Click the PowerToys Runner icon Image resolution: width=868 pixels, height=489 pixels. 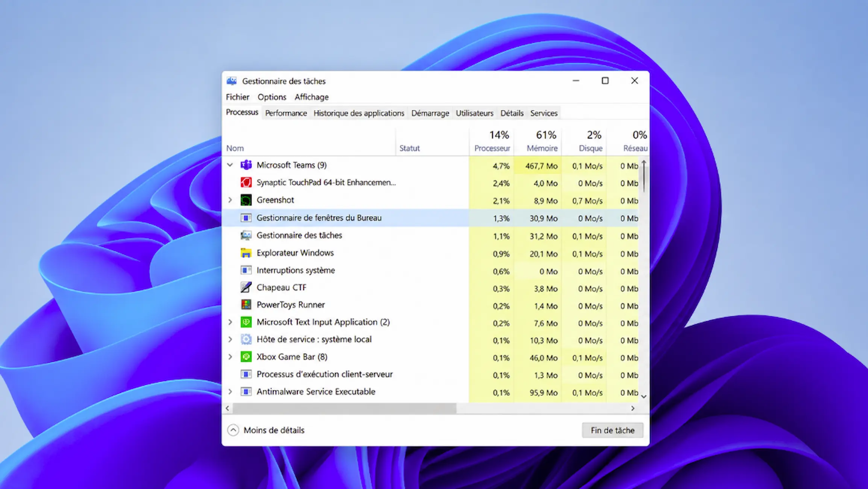[x=246, y=305]
